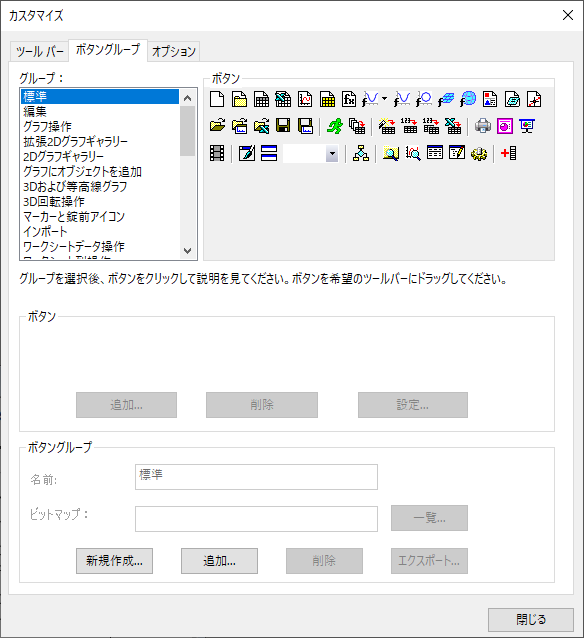The width and height of the screenshot is (584, 638).
Task: Select the ボタングループ tab
Action: click(108, 50)
